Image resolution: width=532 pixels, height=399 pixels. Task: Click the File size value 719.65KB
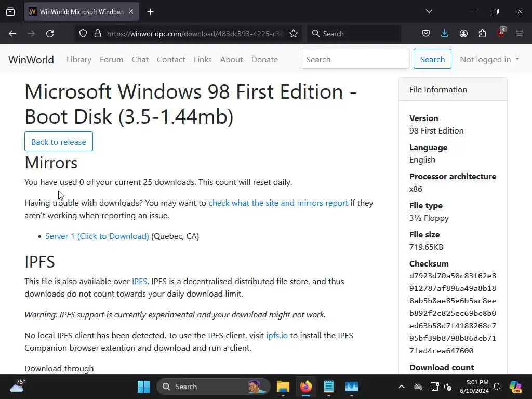[426, 247]
